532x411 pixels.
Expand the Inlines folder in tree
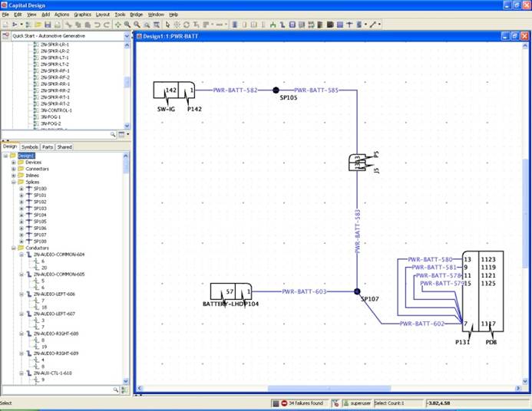[x=14, y=176]
